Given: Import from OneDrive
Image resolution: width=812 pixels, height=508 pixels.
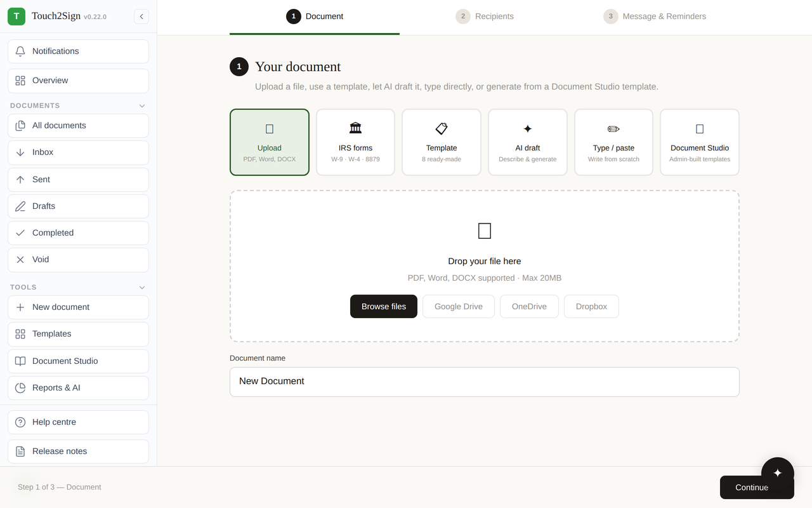Looking at the screenshot, I should pos(529,306).
